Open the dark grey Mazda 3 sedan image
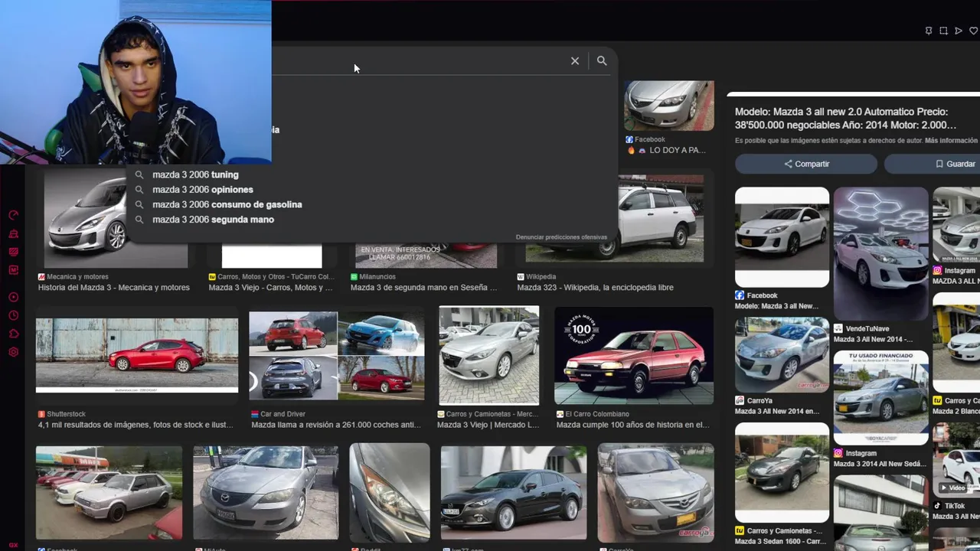980x551 pixels. tap(514, 494)
